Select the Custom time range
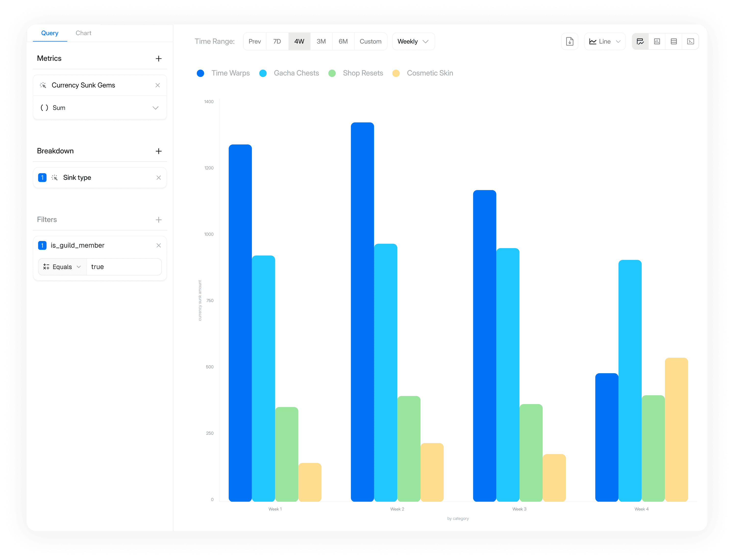The height and width of the screenshot is (560, 734). [370, 41]
